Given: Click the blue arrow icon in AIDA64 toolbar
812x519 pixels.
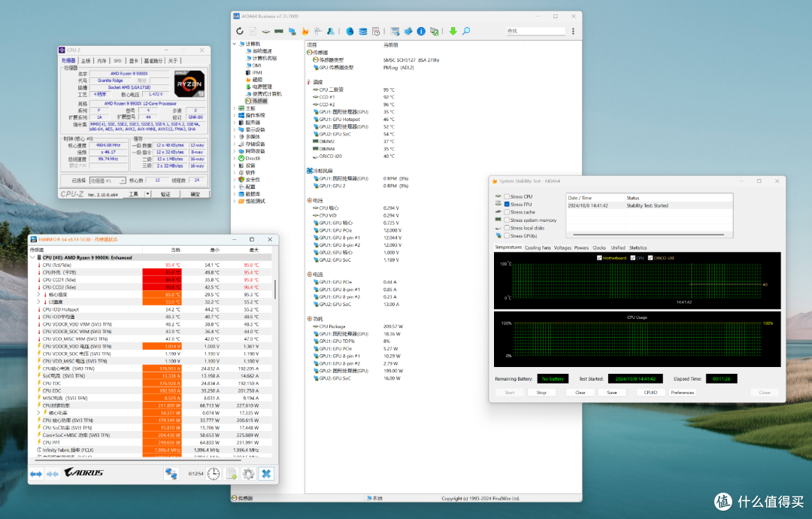Looking at the screenshot, I should [408, 31].
